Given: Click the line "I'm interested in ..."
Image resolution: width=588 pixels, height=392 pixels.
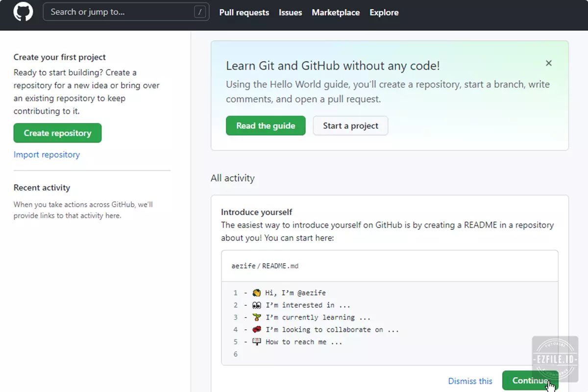Looking at the screenshot, I should [x=308, y=305].
